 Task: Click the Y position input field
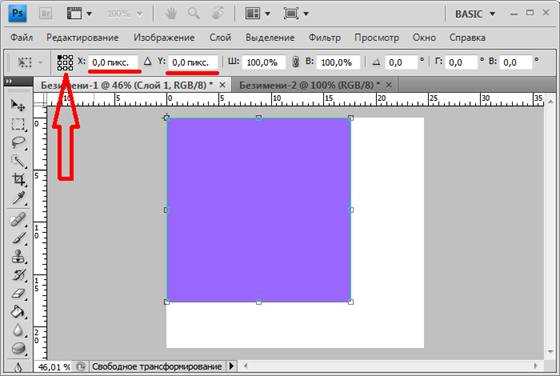pos(193,62)
